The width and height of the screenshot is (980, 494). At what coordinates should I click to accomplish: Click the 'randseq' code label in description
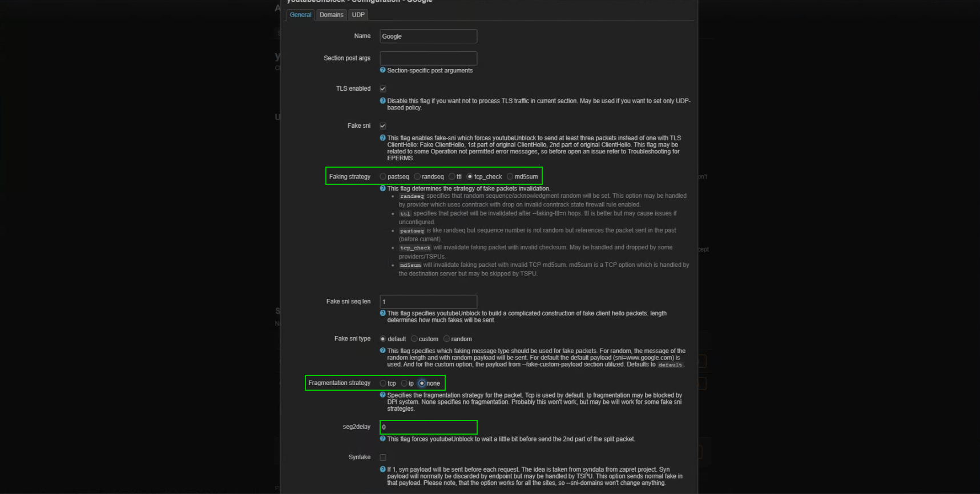(412, 196)
